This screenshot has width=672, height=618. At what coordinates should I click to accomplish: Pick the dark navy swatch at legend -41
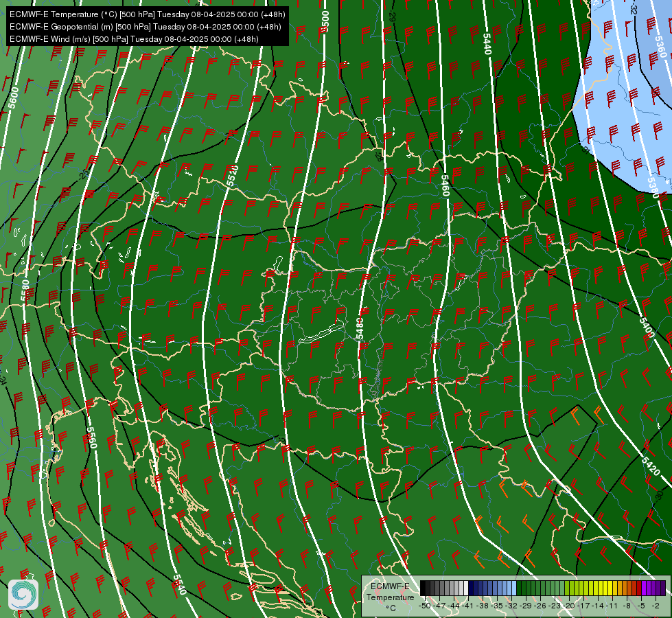[x=471, y=588]
